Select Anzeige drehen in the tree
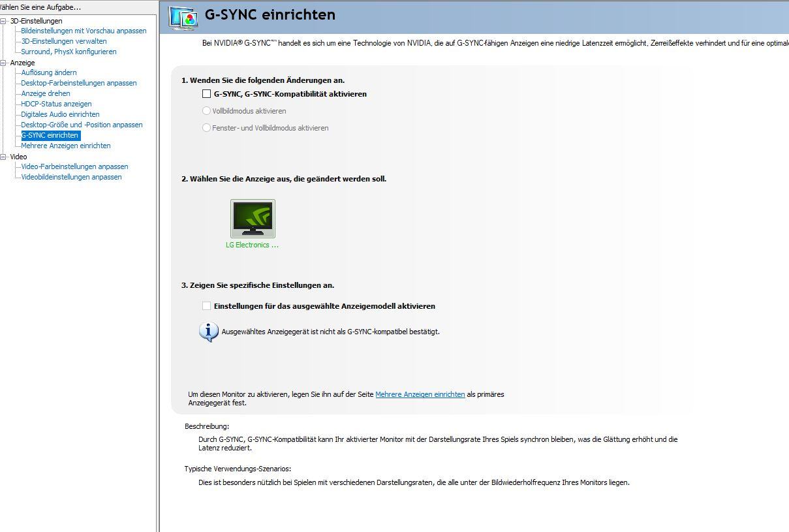 46,93
